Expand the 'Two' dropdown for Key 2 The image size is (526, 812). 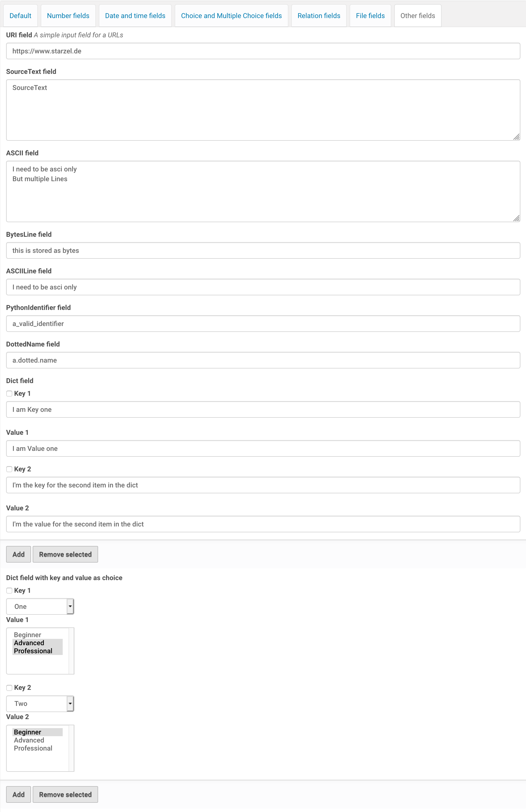(x=69, y=704)
